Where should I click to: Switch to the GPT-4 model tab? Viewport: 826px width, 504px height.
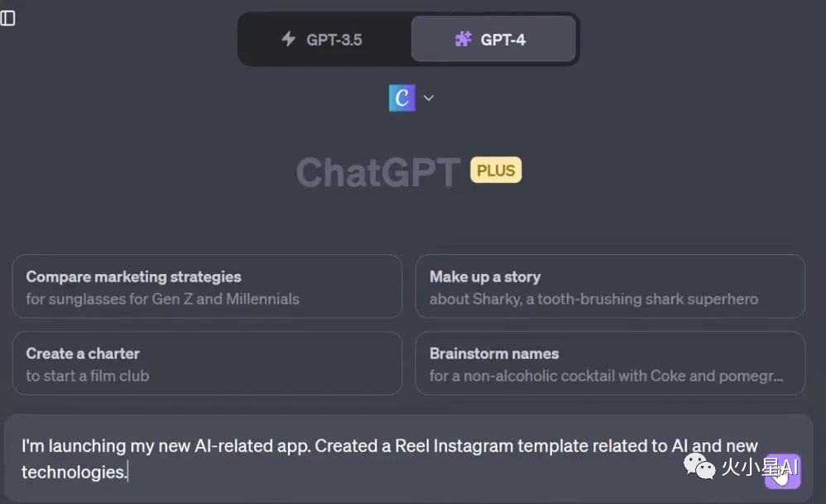[x=493, y=39]
